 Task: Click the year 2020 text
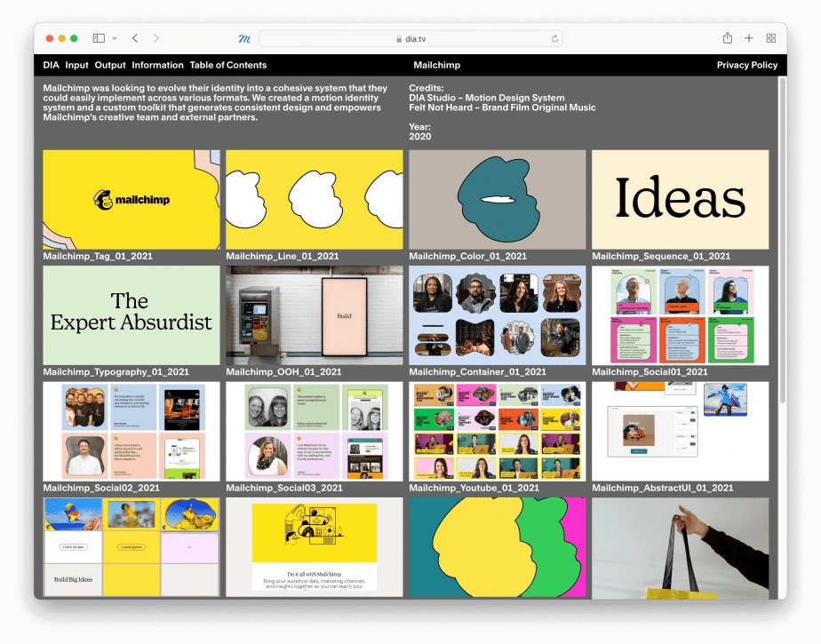point(420,136)
